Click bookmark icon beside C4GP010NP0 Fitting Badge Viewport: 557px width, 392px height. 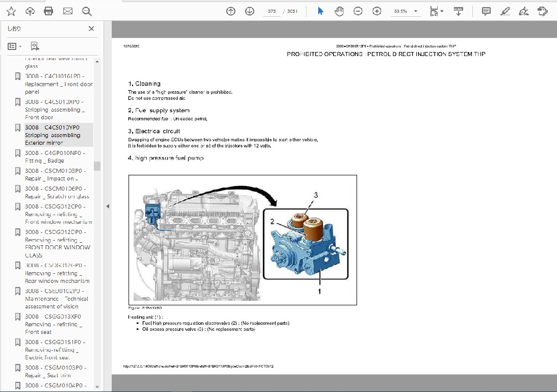[x=17, y=153]
